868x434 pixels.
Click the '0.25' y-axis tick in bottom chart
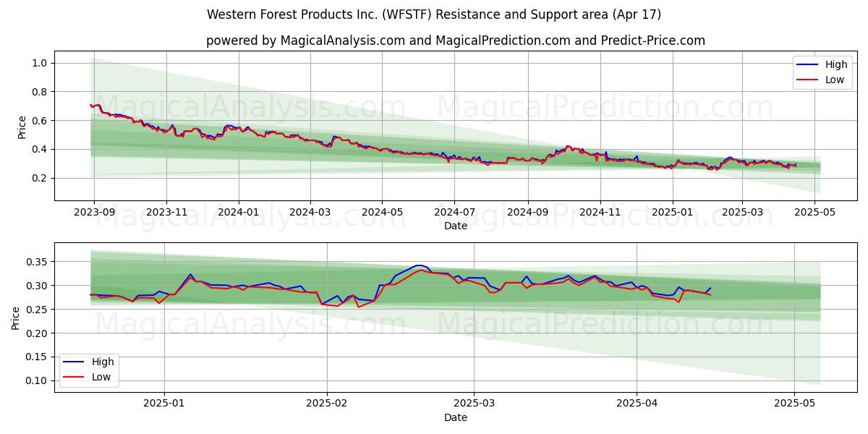pyautogui.click(x=38, y=310)
